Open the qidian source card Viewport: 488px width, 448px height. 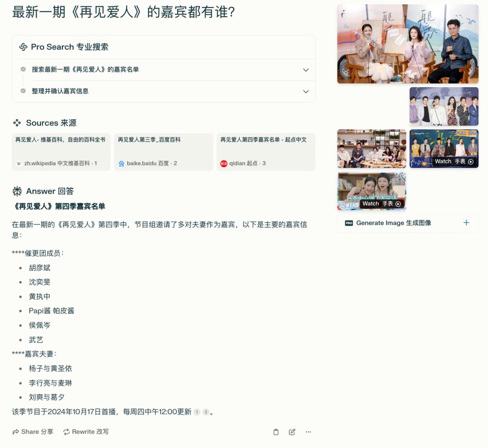point(266,152)
